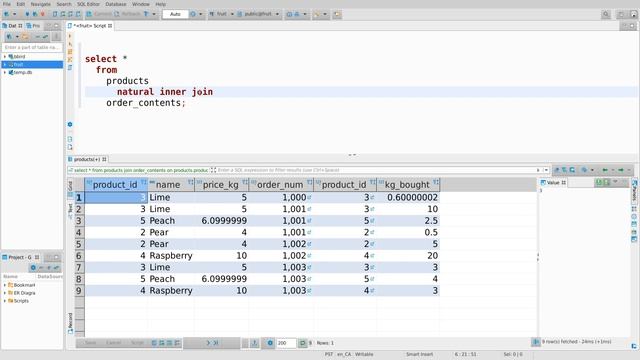Click the order_num column header

280,185
